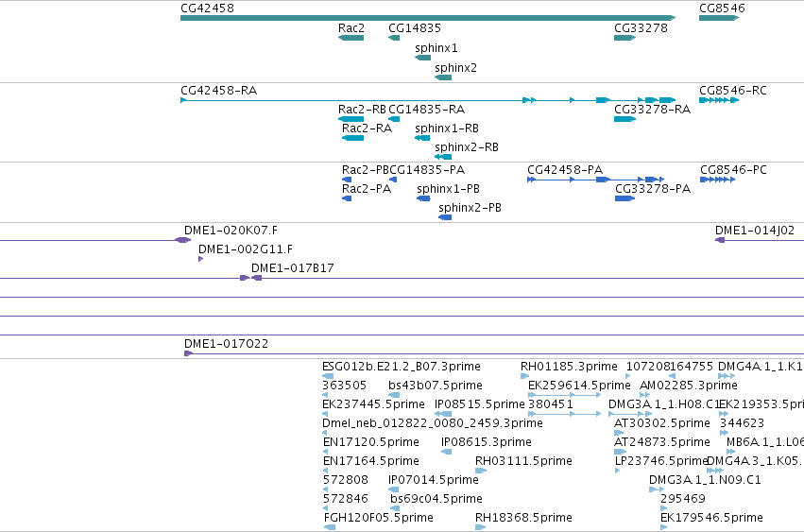Select the sphinx1-PB protein feature
Screen dimensions: 804x532
tap(423, 198)
